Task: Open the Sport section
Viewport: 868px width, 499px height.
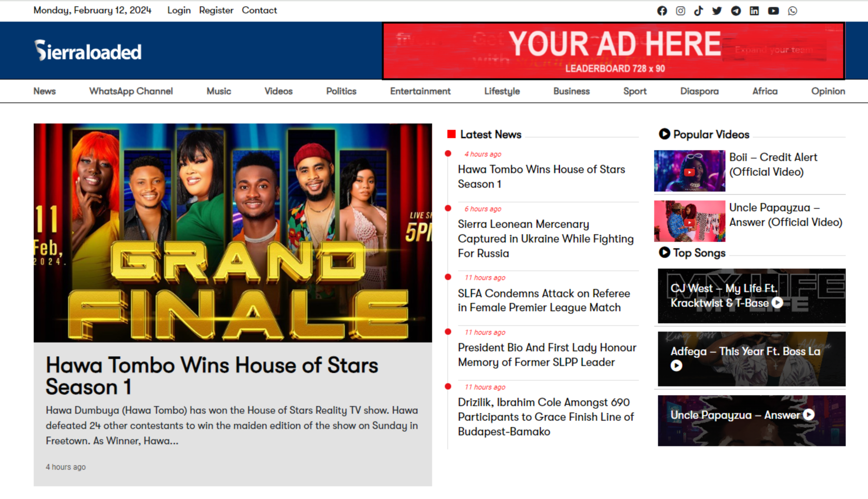Action: click(x=635, y=91)
